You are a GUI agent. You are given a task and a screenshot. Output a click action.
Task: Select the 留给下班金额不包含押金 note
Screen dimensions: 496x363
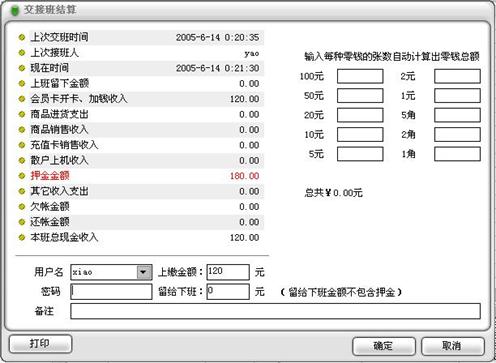tap(341, 292)
